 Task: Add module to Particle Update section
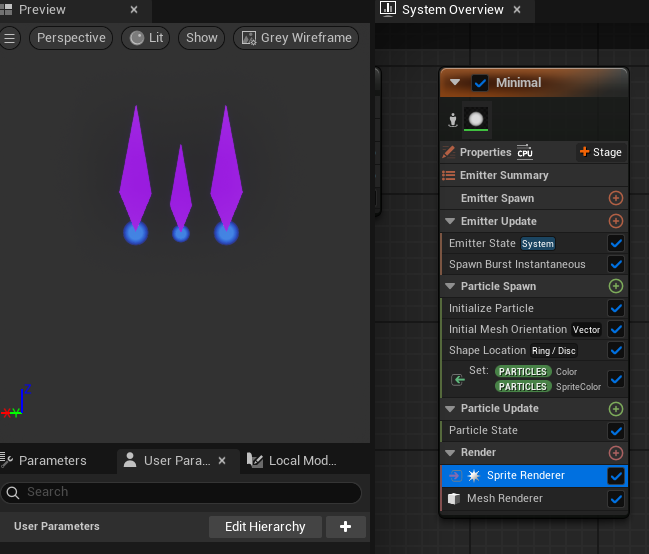tap(616, 409)
